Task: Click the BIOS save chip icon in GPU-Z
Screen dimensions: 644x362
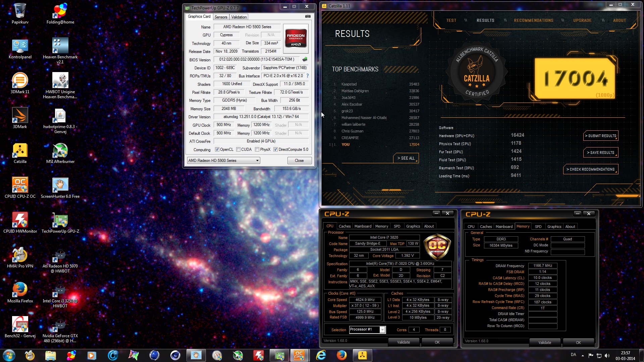Action: 305,59
